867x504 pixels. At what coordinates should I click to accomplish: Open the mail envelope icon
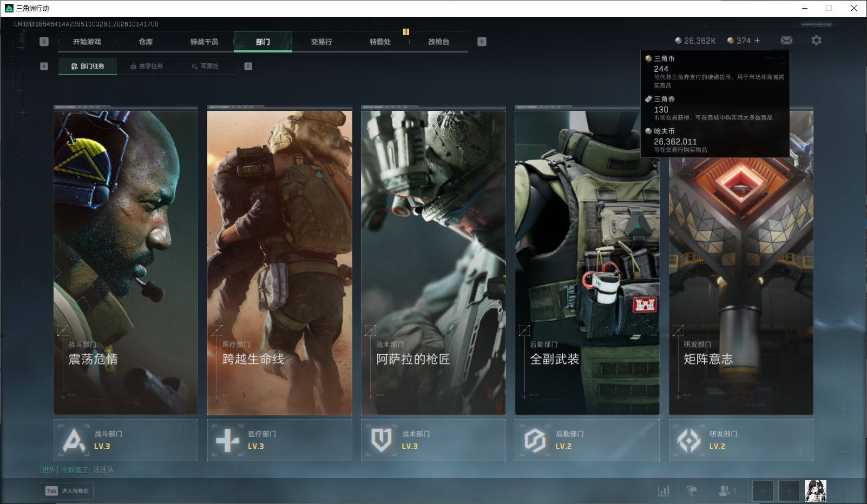pos(786,41)
